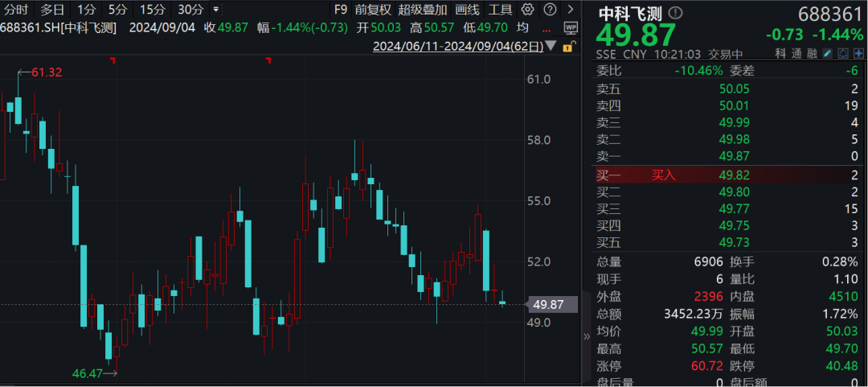This screenshot has width=868, height=387.
Task: Select the 15分 period tab
Action: (x=152, y=10)
